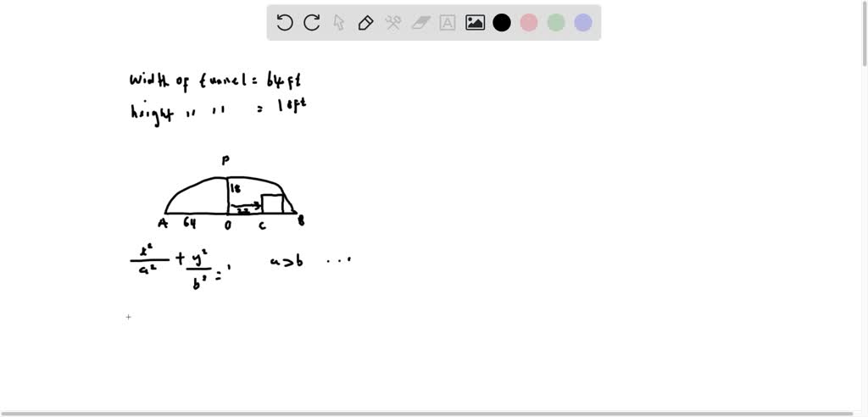Image resolution: width=868 pixels, height=417 pixels.
Task: Click the handwritten 'height' line
Action: point(218,111)
